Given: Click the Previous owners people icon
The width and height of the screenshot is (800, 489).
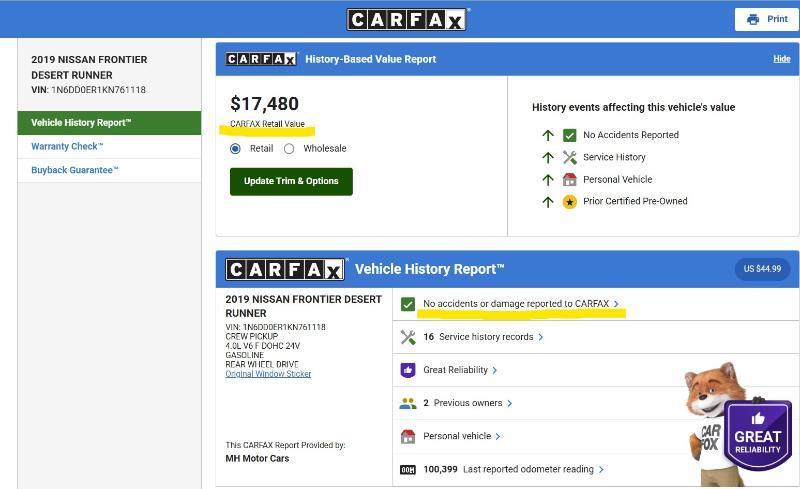Looking at the screenshot, I should coord(408,403).
